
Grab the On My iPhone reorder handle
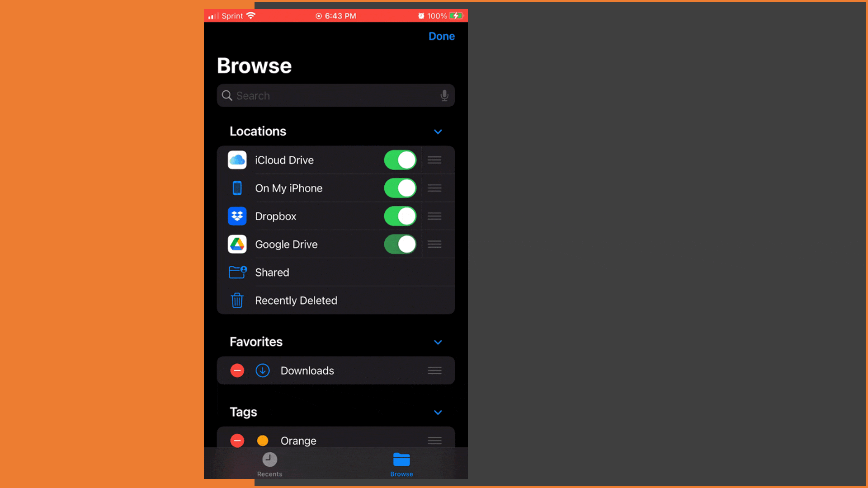[434, 188]
